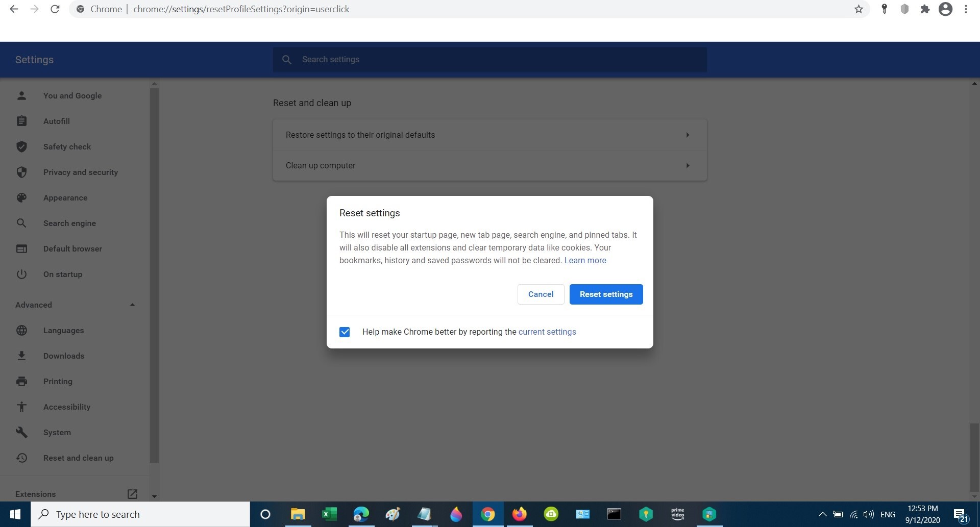This screenshot has width=980, height=527.
Task: Collapse the Advanced section in sidebar
Action: point(132,305)
